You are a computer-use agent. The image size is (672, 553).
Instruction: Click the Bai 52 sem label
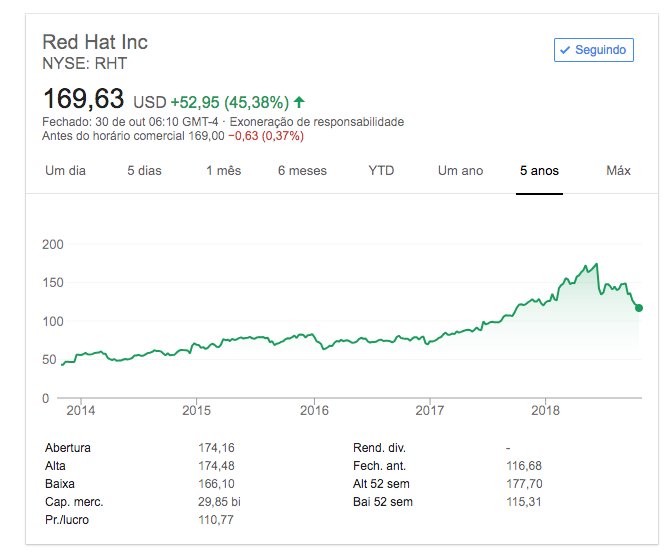tap(383, 502)
